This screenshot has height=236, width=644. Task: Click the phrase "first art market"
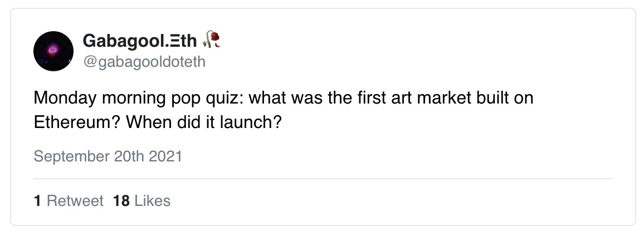click(x=391, y=99)
